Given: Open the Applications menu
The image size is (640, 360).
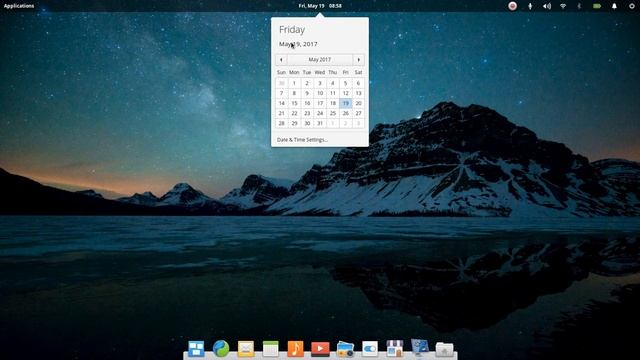Looking at the screenshot, I should 19,6.
